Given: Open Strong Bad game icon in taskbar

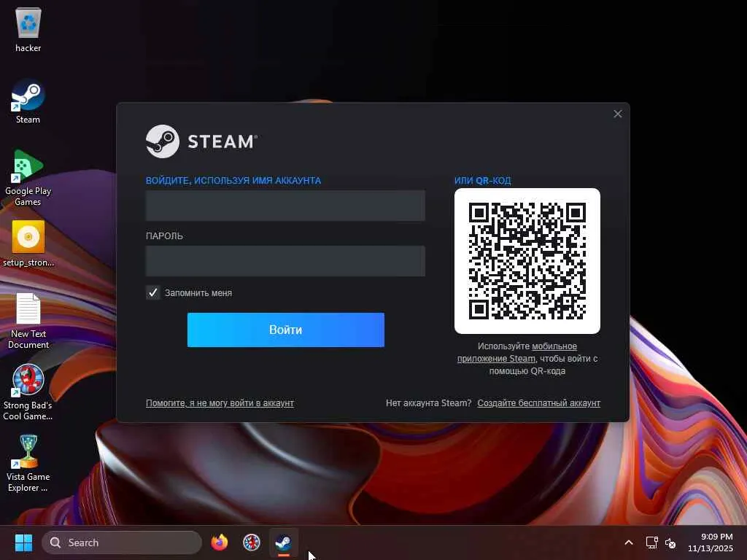Looking at the screenshot, I should pyautogui.click(x=252, y=542).
